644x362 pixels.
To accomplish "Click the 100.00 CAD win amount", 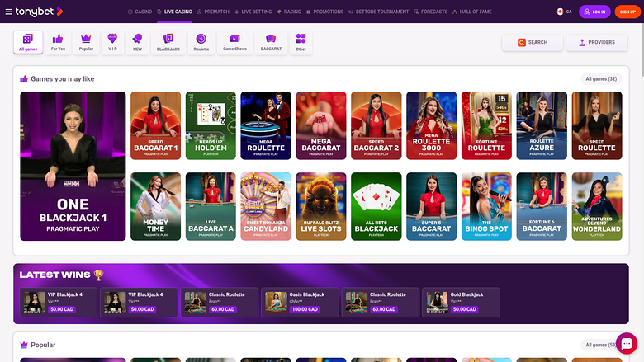I will point(305,309).
